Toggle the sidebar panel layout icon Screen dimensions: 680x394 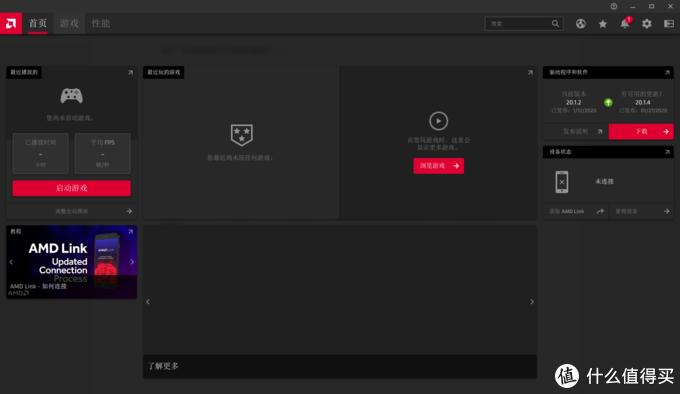[669, 24]
